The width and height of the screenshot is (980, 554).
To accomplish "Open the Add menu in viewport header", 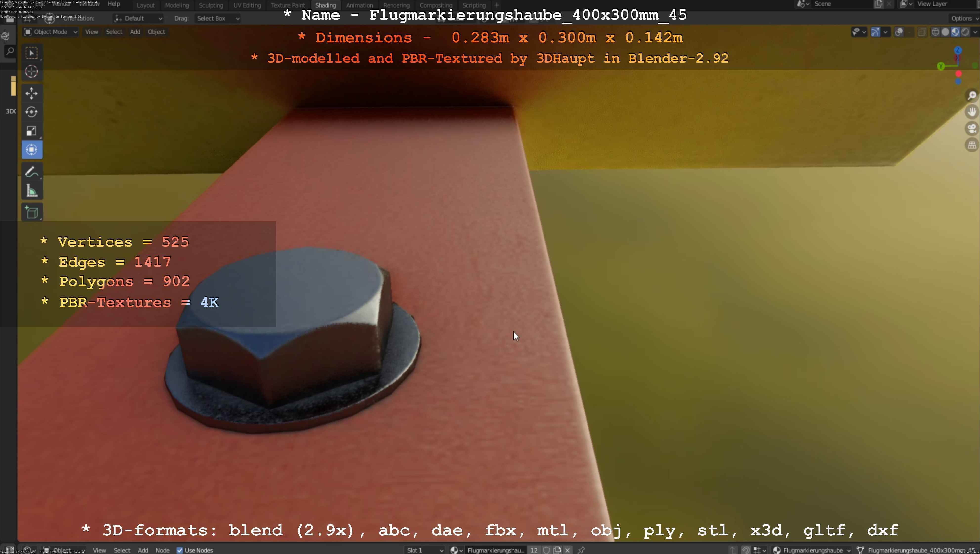I will coord(135,32).
